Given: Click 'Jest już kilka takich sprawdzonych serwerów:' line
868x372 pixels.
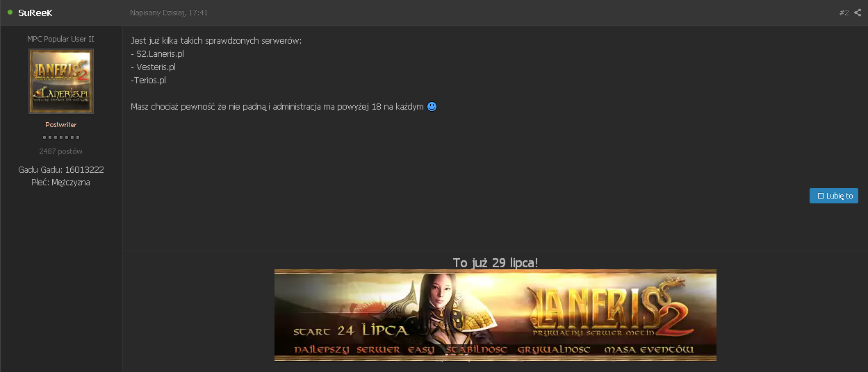Looking at the screenshot, I should coord(216,41).
